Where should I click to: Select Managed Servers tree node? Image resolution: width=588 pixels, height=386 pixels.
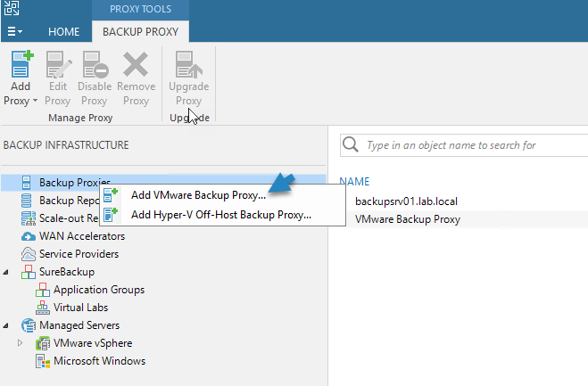click(79, 325)
